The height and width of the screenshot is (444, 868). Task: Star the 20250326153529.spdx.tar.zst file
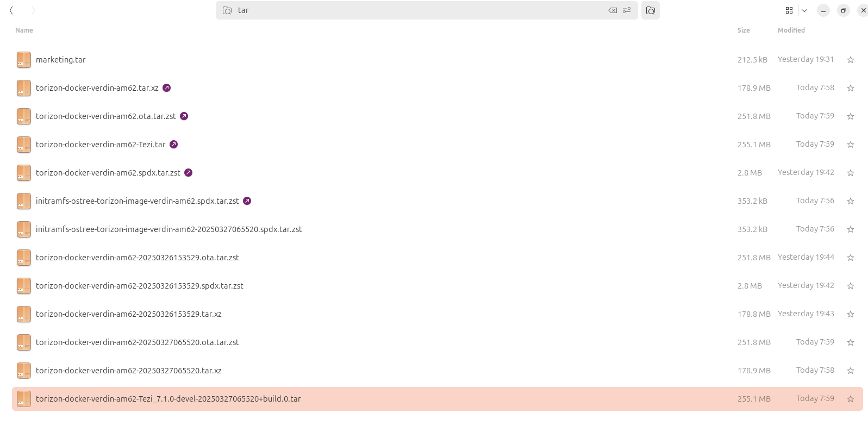851,286
